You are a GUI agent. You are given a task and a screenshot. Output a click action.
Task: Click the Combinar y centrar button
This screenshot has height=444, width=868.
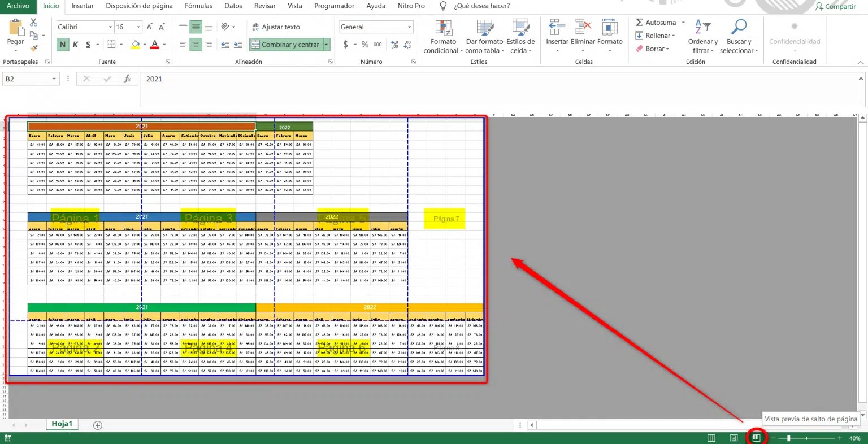285,44
